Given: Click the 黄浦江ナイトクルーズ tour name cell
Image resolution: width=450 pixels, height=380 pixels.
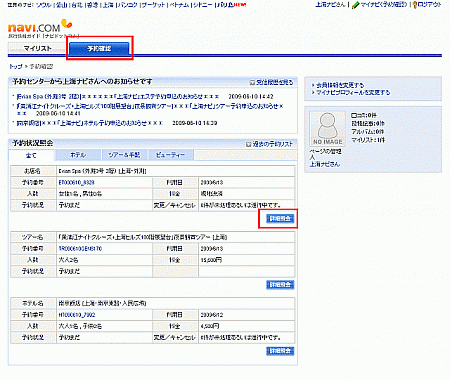Looking at the screenshot, I should pyautogui.click(x=176, y=237).
